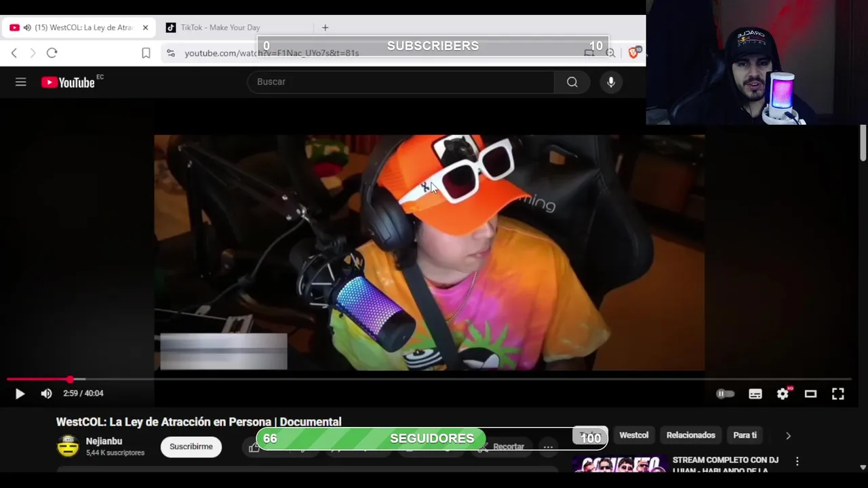
Task: Reload the current page
Action: point(52,53)
